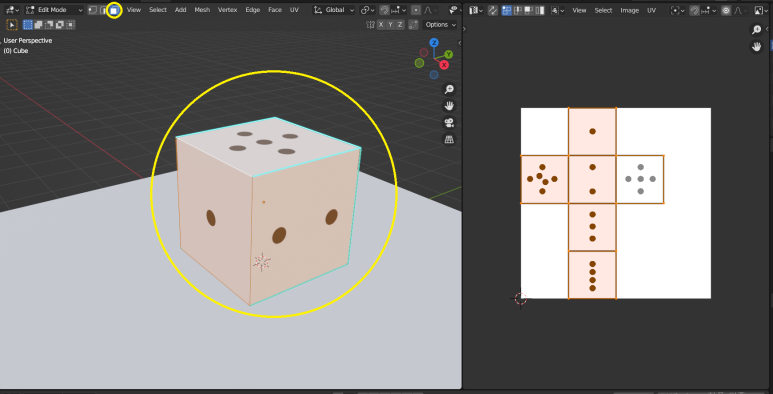The width and height of the screenshot is (773, 394).
Task: Open the UV editor type menu
Action: [476, 10]
